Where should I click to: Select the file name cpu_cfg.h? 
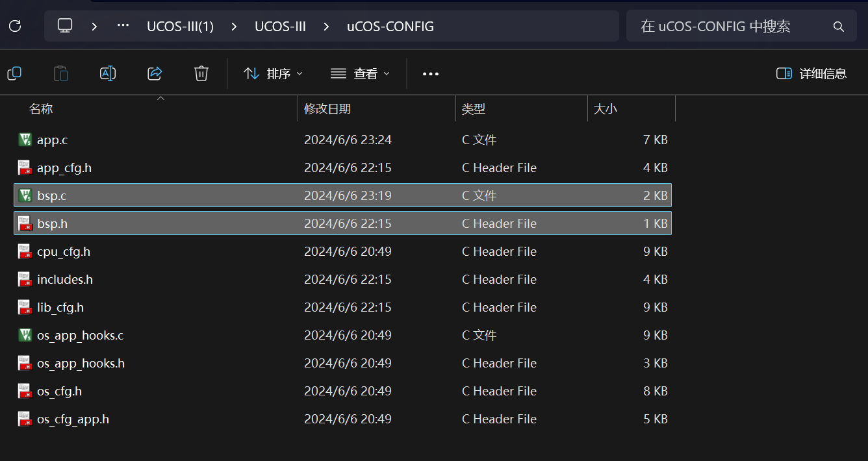click(64, 252)
